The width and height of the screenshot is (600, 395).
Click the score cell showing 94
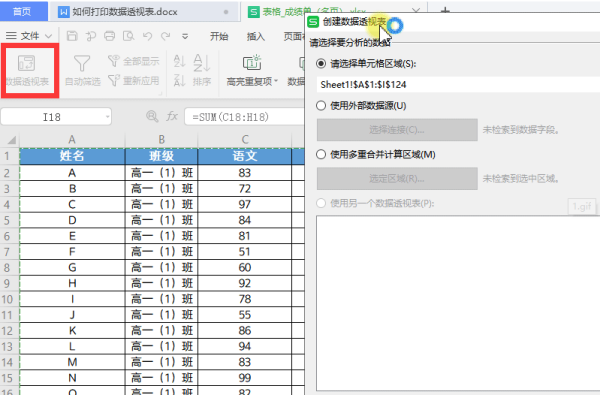tap(245, 346)
